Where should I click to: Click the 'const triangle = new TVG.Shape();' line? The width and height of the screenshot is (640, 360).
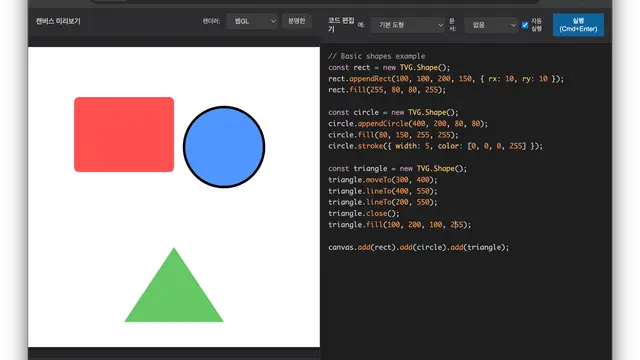(x=397, y=169)
